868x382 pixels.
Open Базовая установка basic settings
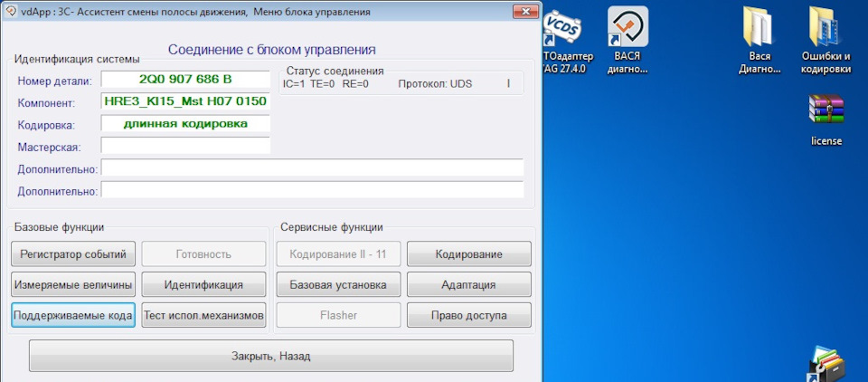pos(338,285)
